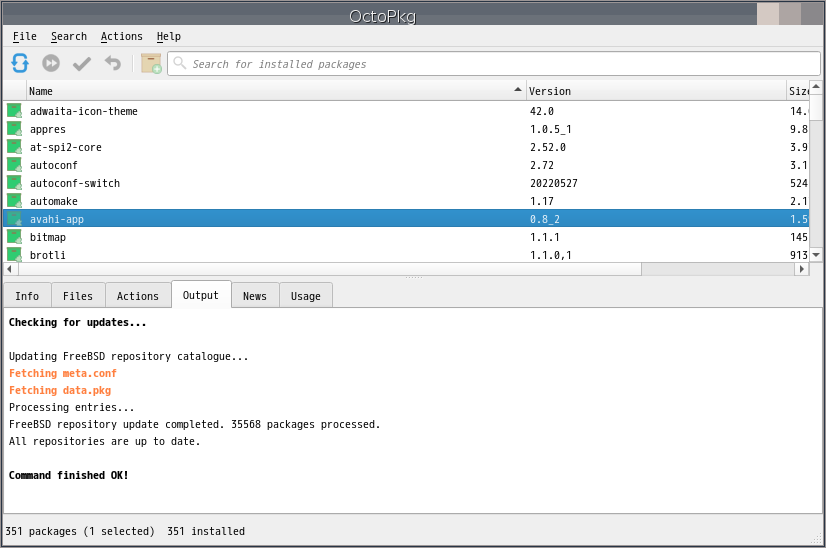Screen dimensions: 826x548
Task: Select the autoconf package name
Action: pos(54,165)
